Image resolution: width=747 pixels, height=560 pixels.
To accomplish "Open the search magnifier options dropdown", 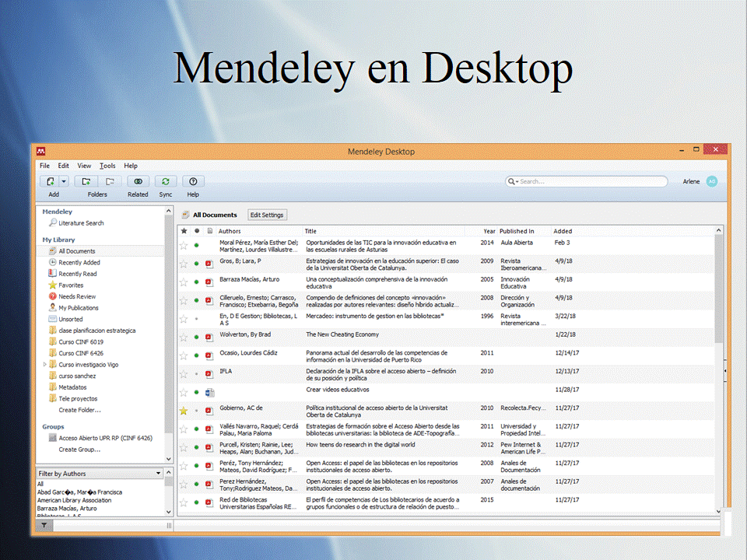I will point(513,181).
